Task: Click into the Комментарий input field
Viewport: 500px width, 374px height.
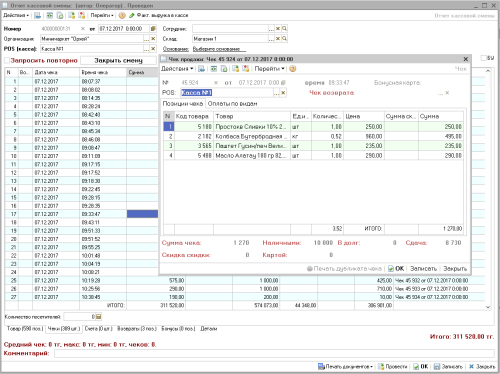Action: 274,353
